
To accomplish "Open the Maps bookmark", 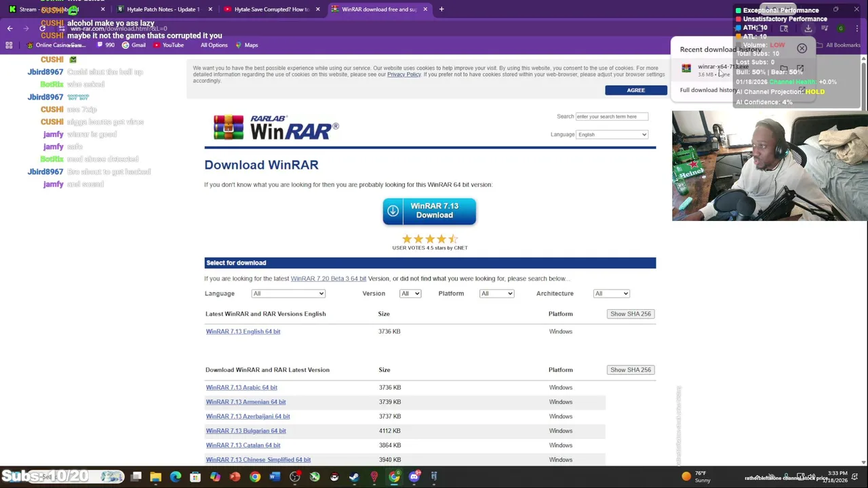I will click(x=247, y=45).
